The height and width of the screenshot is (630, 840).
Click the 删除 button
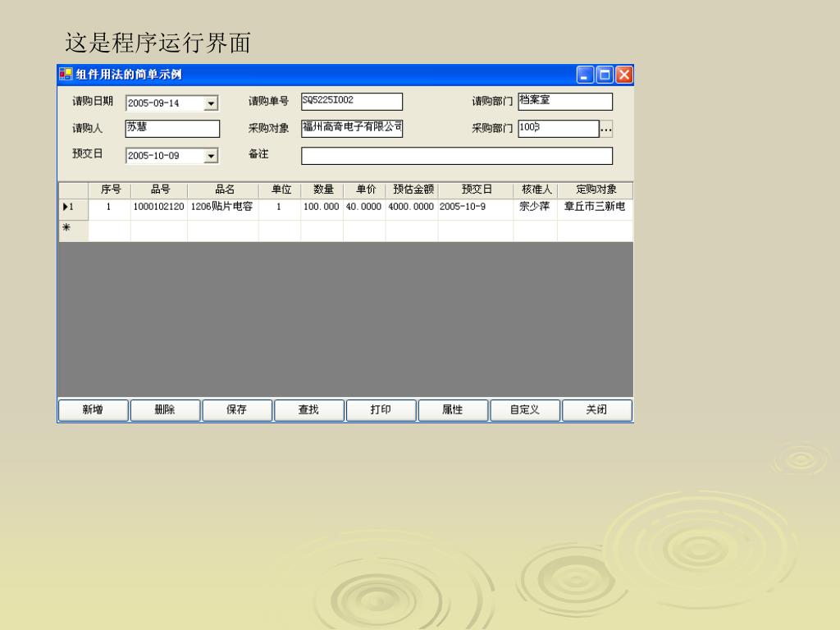pyautogui.click(x=165, y=410)
